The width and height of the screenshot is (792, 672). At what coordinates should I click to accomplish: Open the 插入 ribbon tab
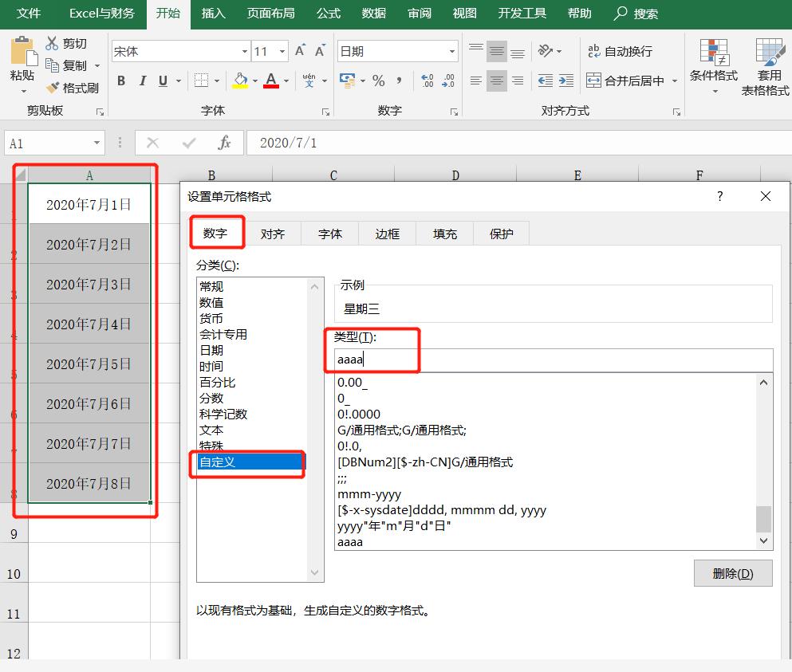click(x=212, y=14)
